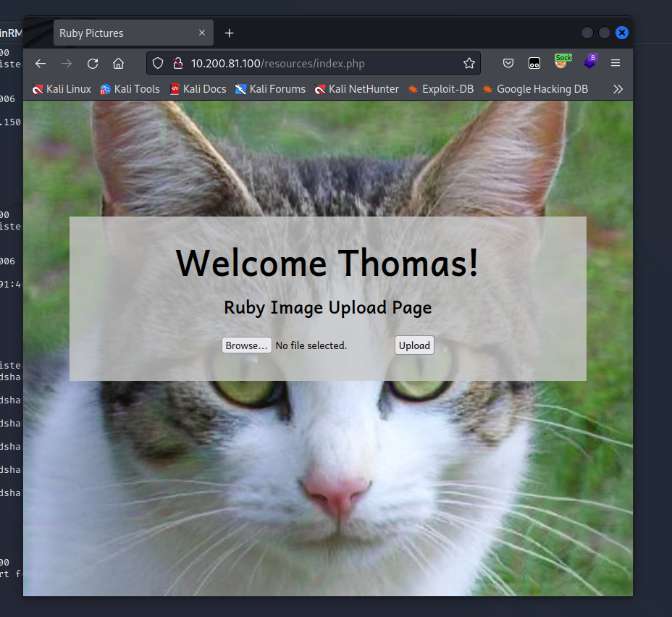Open the Exploit-DB bookmark
This screenshot has height=617, width=672.
[441, 89]
